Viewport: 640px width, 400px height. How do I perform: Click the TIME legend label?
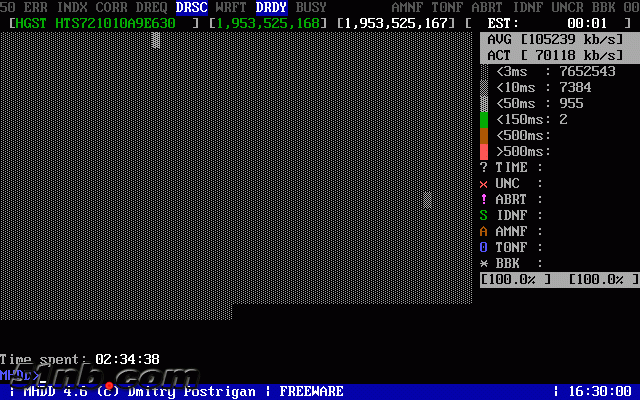tap(511, 167)
